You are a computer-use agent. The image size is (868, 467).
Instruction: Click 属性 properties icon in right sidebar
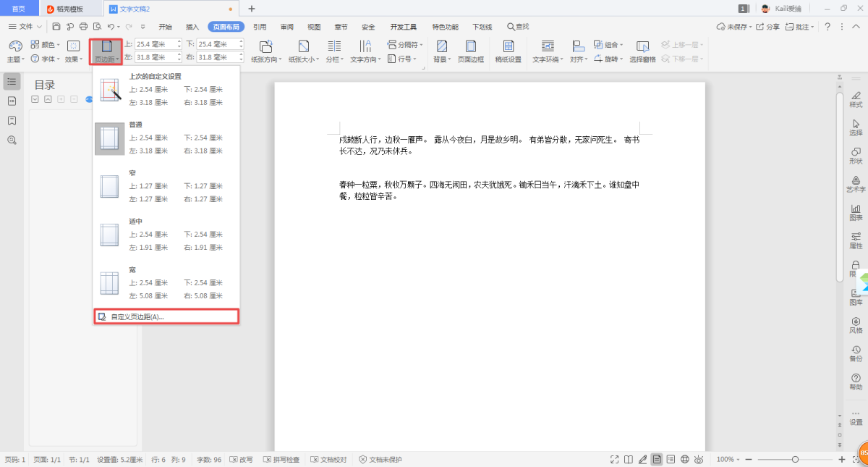pos(856,237)
